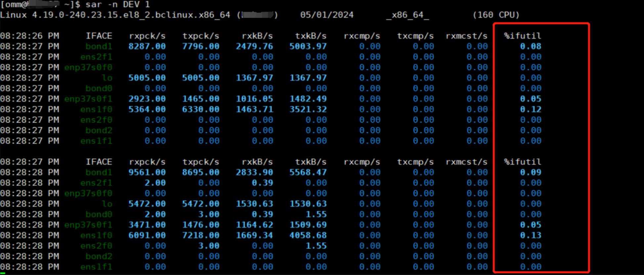Click the txkB/s value 3521.32
The width and height of the screenshot is (644, 275).
tap(308, 109)
